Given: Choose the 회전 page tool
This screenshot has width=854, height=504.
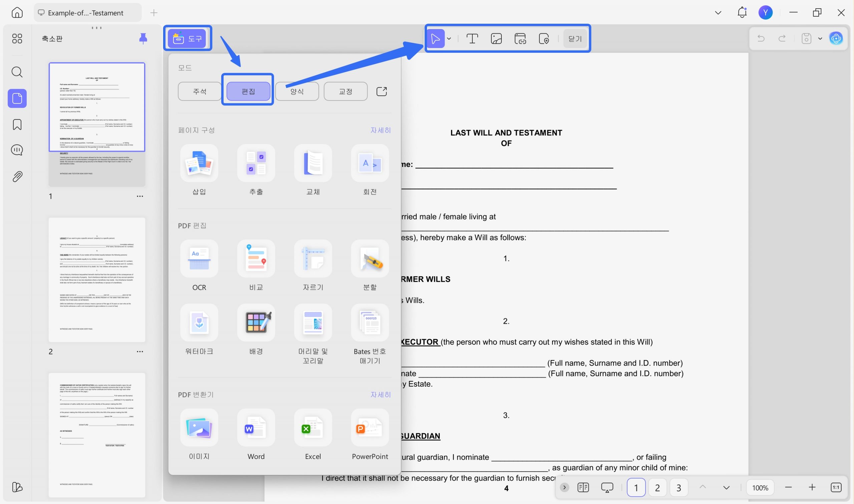Looking at the screenshot, I should [370, 170].
